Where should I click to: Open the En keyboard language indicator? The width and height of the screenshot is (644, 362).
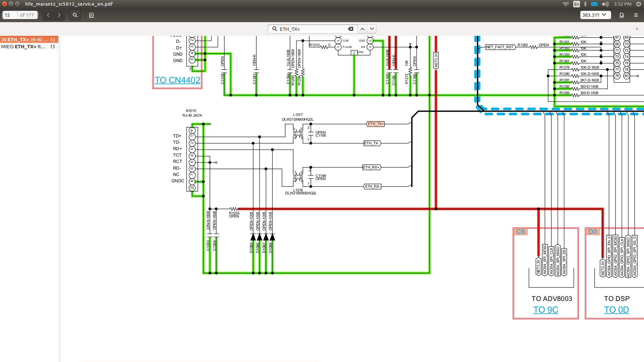(x=576, y=4)
